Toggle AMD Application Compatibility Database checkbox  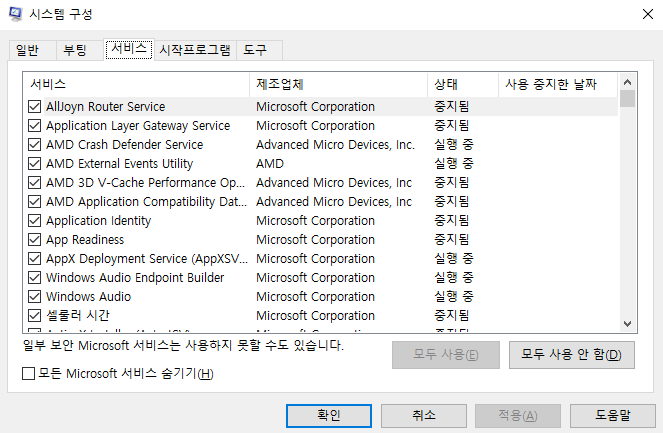tap(34, 202)
